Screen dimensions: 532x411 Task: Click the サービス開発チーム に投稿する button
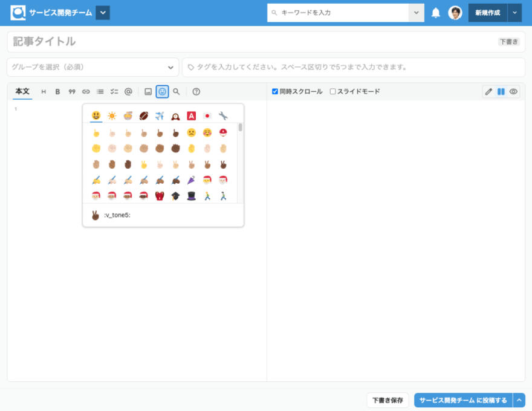point(463,401)
